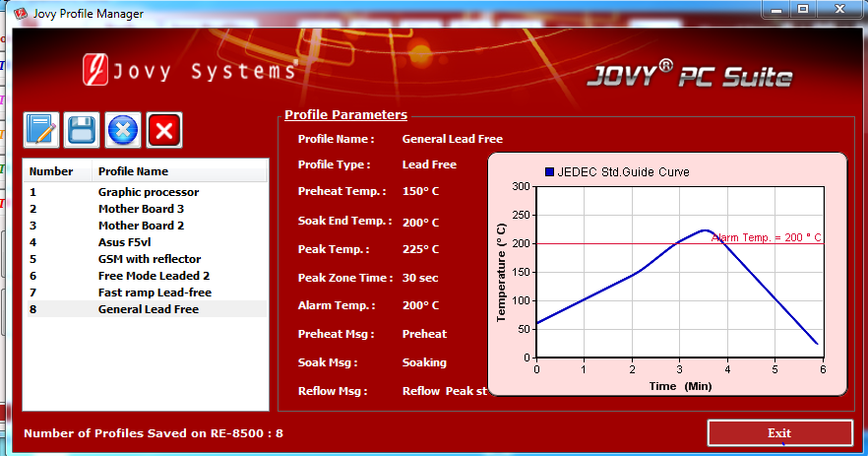The image size is (868, 456).
Task: Click the Jovy Systems logo
Action: (190, 70)
